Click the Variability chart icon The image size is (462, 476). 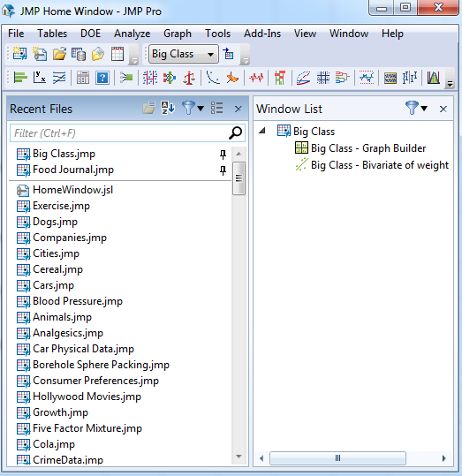[410, 78]
